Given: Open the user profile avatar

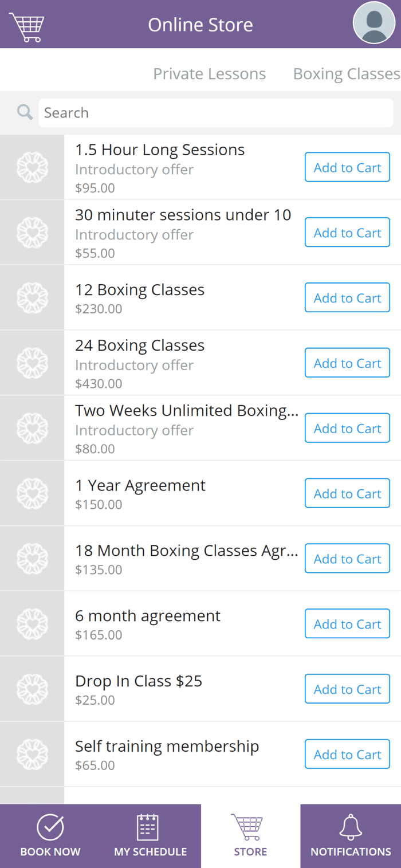Looking at the screenshot, I should pyautogui.click(x=374, y=23).
